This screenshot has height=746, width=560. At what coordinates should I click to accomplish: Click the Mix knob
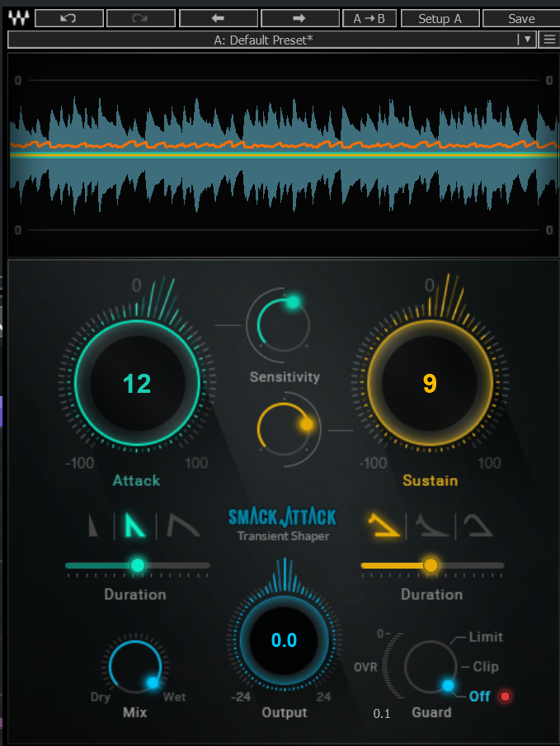[135, 666]
